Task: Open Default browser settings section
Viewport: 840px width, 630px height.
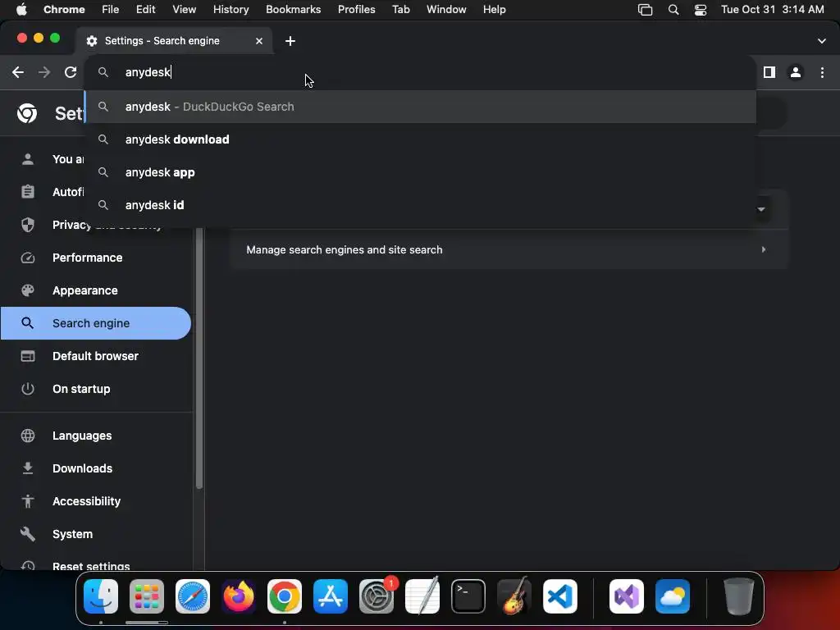Action: 96,356
